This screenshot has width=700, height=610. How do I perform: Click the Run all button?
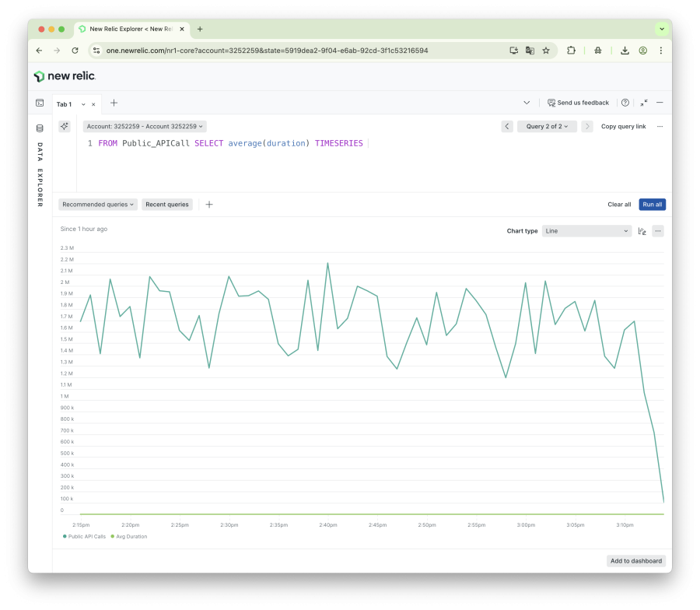pyautogui.click(x=653, y=205)
